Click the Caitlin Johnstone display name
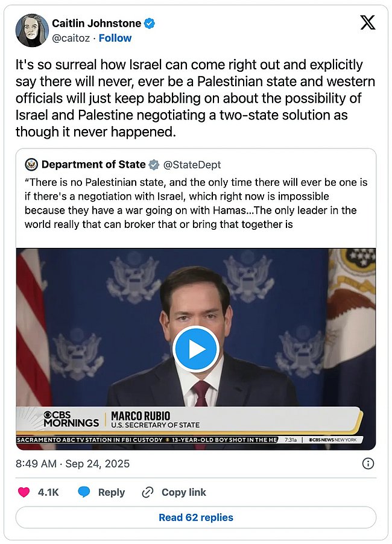 [x=96, y=24]
